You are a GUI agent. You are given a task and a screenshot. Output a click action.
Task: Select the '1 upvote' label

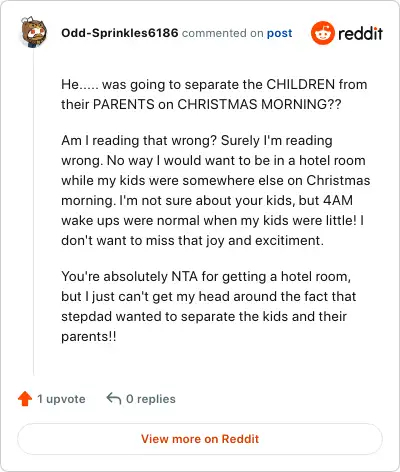coord(61,399)
